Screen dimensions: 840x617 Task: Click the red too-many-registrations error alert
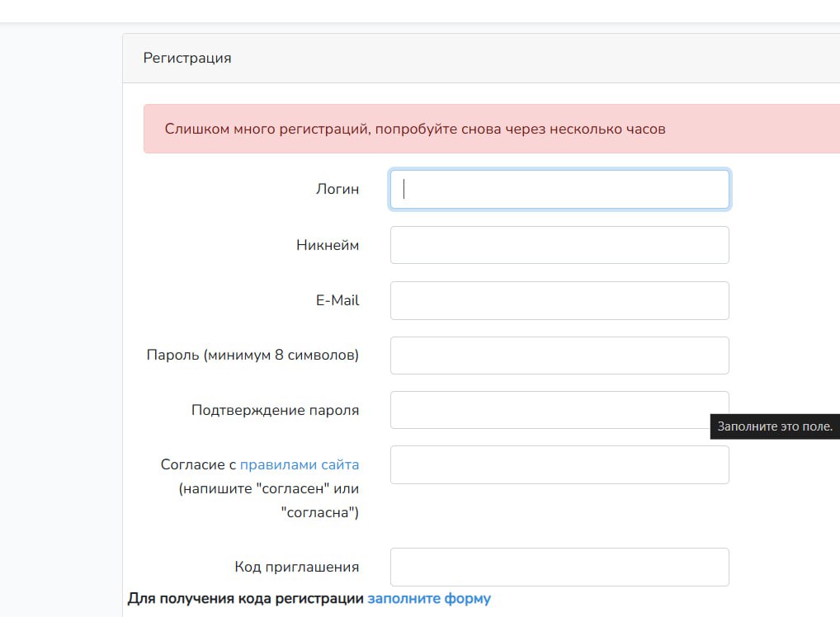coord(414,129)
